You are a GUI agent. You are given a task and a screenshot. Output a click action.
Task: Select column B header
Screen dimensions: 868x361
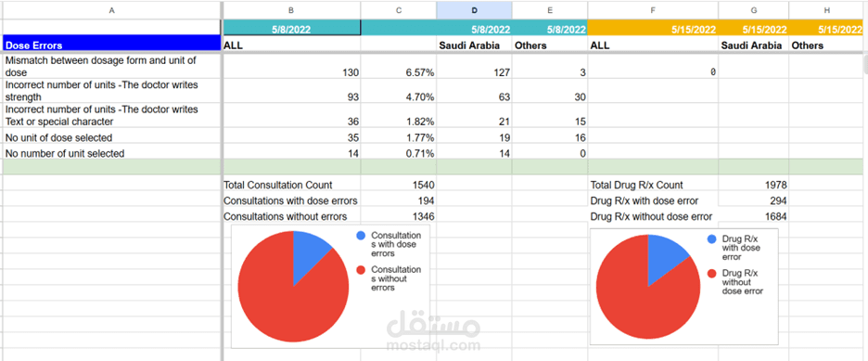tap(292, 9)
